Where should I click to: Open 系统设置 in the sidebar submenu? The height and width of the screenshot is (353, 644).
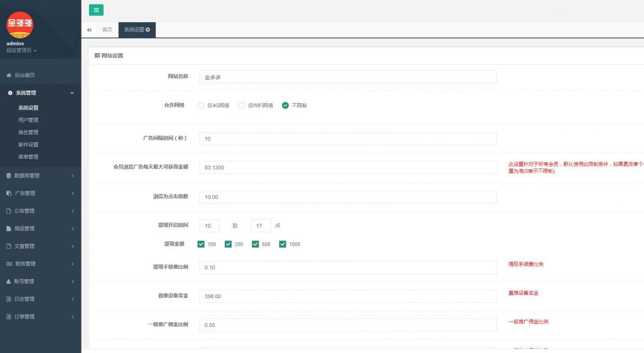[x=28, y=108]
